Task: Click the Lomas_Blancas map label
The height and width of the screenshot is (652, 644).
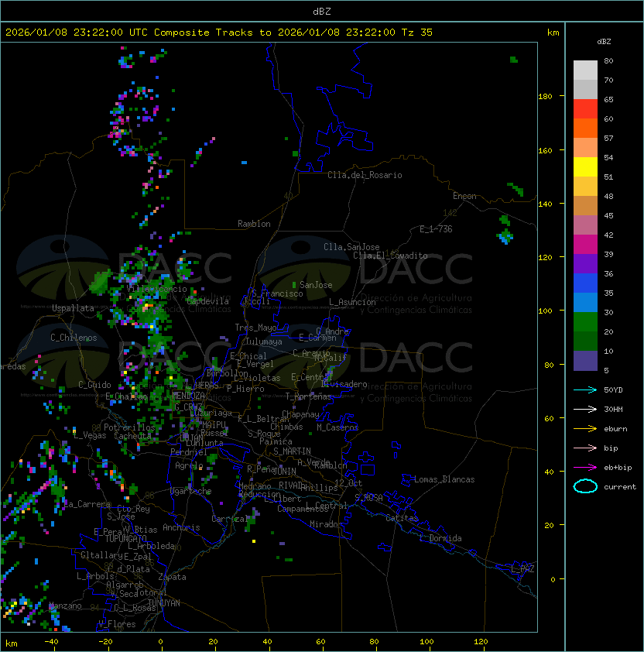Action: (x=444, y=479)
